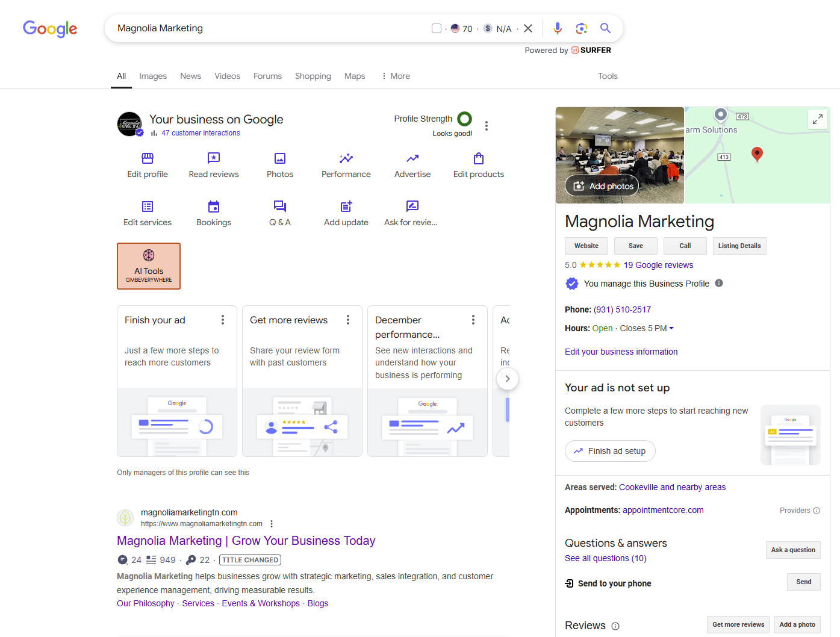The width and height of the screenshot is (840, 637).
Task: Expand the map to full view
Action: [x=817, y=119]
